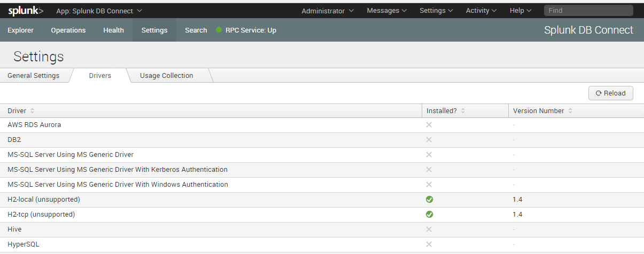Screen dimensions: 644x254
Task: Click the Splunk DB Connect title
Action: point(588,30)
